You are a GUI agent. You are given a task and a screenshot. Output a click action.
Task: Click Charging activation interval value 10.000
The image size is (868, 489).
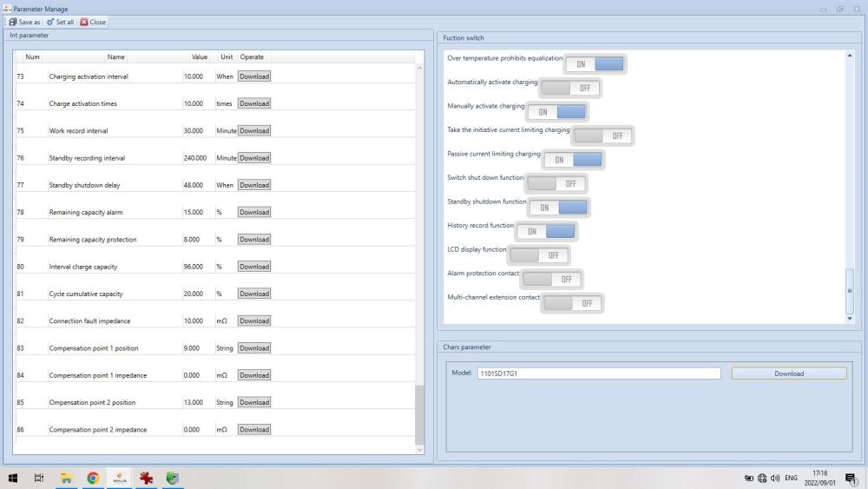click(194, 76)
